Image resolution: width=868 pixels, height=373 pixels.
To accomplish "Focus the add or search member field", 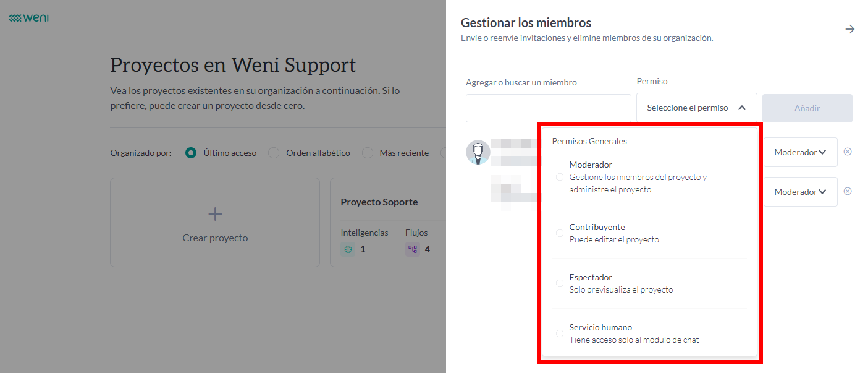I will pos(548,108).
